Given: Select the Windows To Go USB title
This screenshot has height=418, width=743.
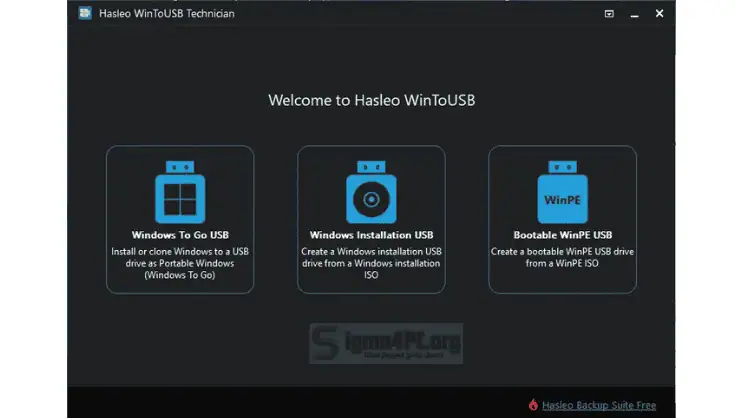Looking at the screenshot, I should tap(180, 235).
